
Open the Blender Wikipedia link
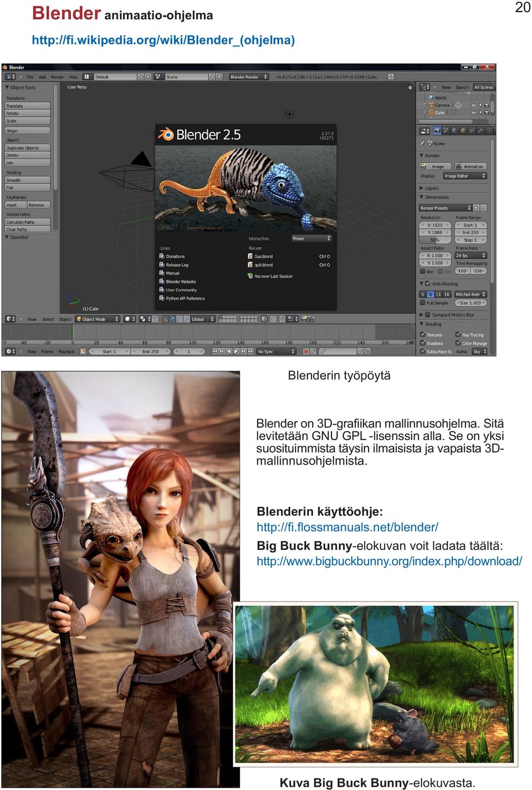(x=163, y=40)
